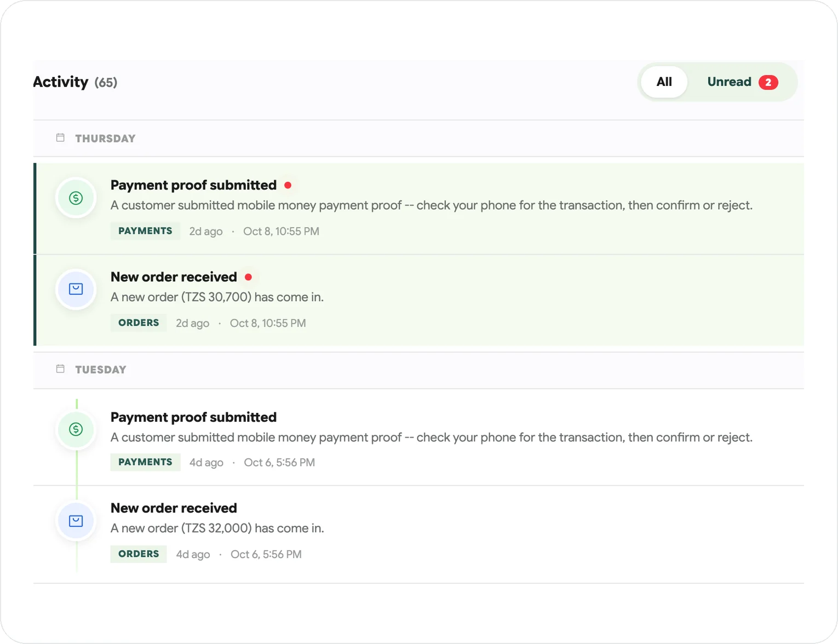Open Tuesday's New order received title
The image size is (838, 644).
point(174,508)
